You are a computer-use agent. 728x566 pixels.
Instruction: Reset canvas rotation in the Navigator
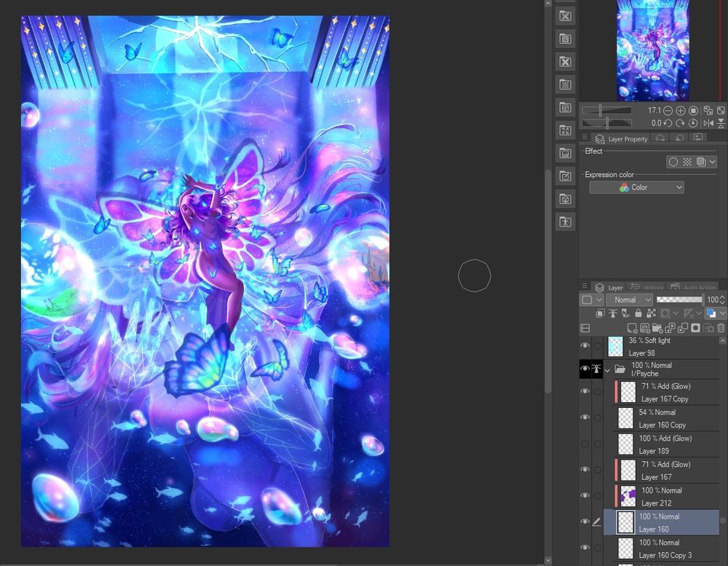693,123
